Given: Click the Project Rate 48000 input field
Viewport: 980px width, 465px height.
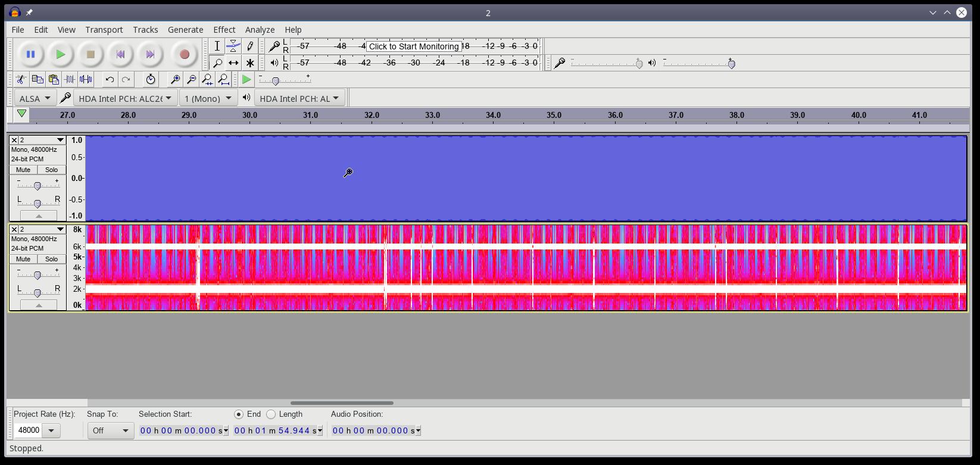Looking at the screenshot, I should tap(29, 430).
